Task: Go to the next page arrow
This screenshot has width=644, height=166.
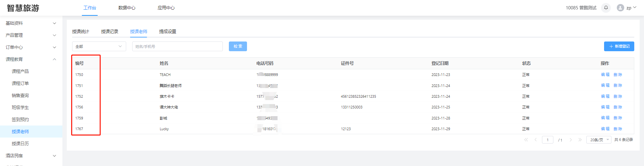Action: (571, 140)
